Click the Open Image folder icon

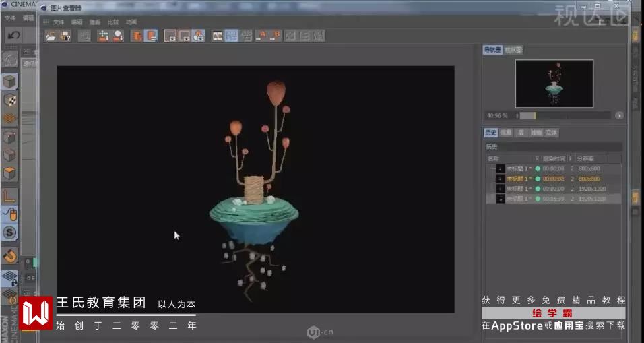click(51, 36)
